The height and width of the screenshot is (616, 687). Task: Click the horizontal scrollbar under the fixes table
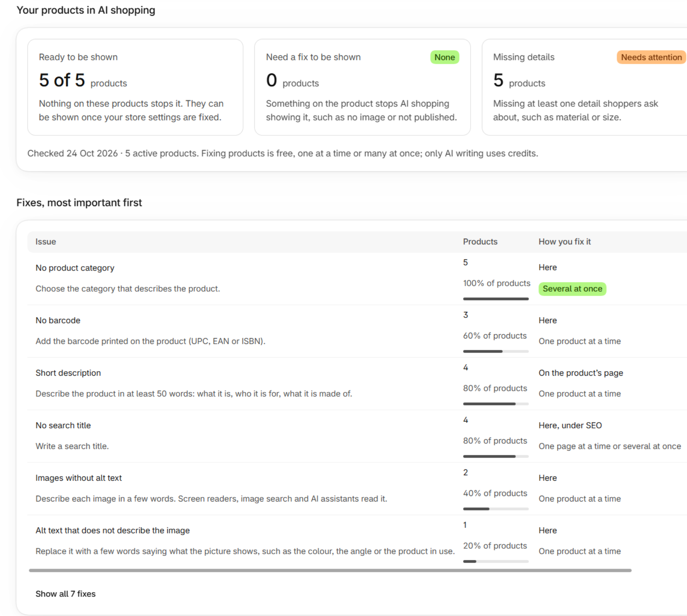click(x=330, y=570)
